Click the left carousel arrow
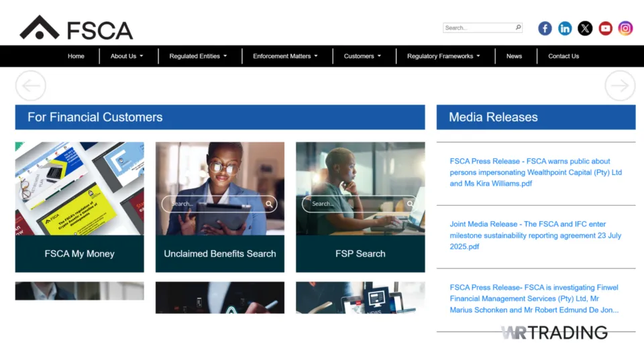This screenshot has width=644, height=362. [x=30, y=86]
